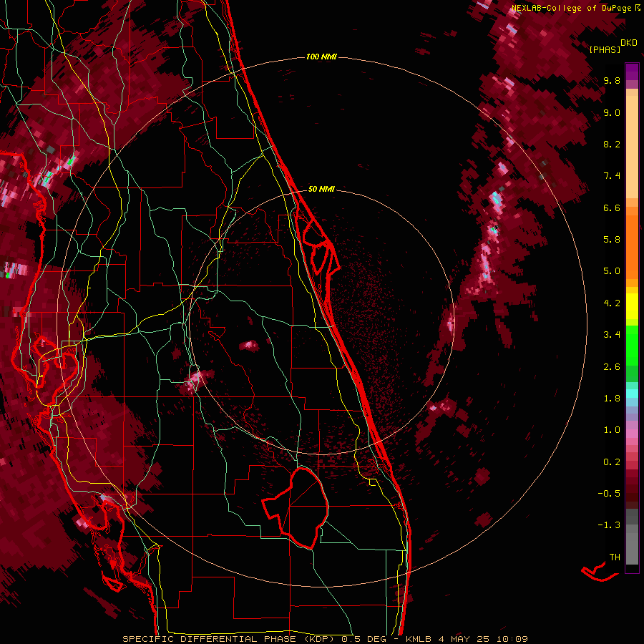The height and width of the screenshot is (644, 644).
Task: Pick the cyan band of the color bar
Action: click(632, 394)
